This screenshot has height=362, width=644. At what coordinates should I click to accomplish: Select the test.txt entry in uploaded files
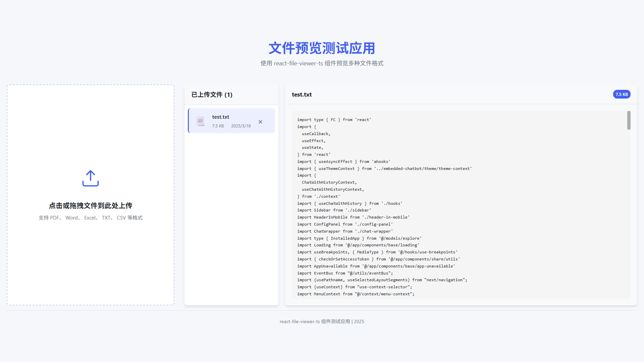pos(231,121)
